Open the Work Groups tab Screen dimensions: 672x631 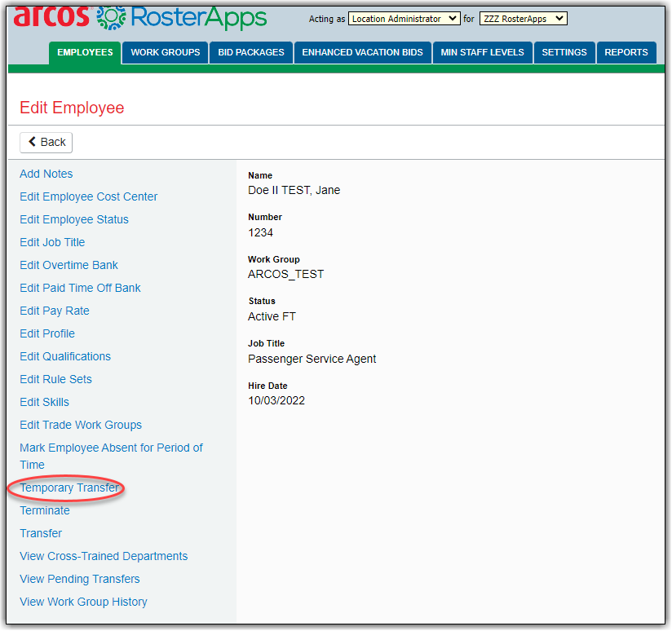click(165, 52)
